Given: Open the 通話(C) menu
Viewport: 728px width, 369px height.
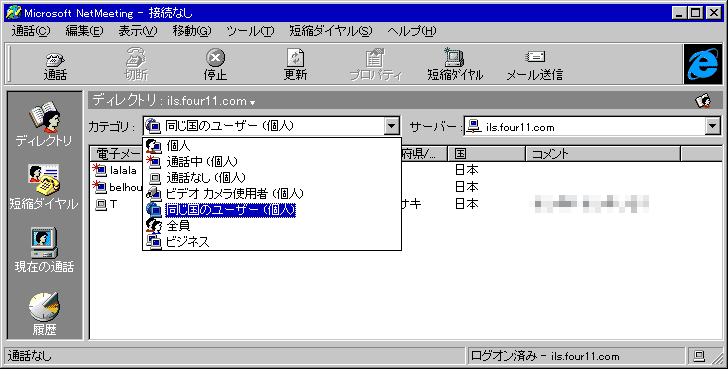Looking at the screenshot, I should [31, 31].
